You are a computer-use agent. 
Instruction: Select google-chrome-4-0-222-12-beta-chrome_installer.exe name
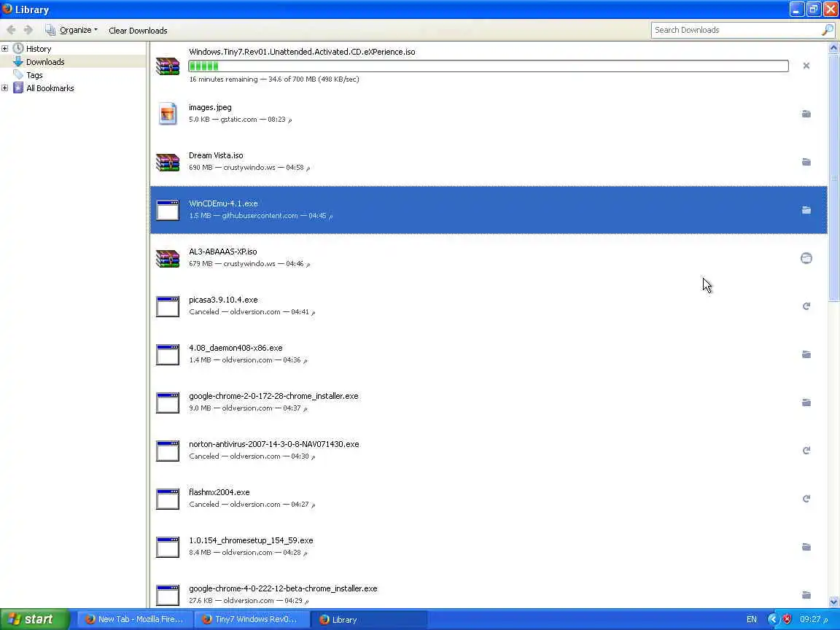coord(283,588)
